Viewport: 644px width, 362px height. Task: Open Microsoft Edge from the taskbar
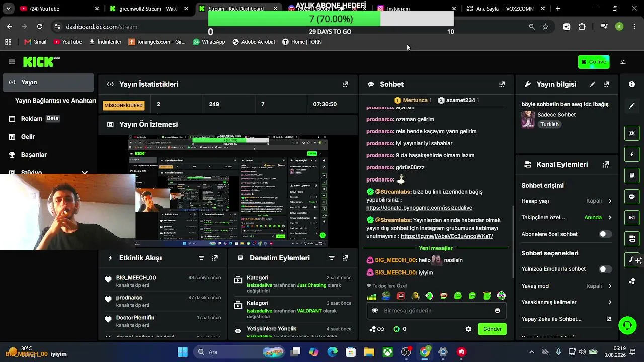tap(333, 352)
